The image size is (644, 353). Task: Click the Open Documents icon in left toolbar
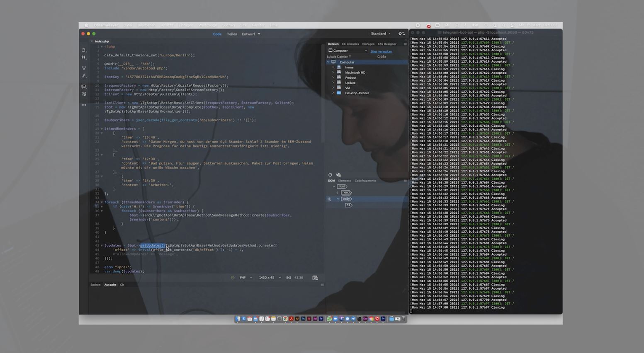pyautogui.click(x=84, y=50)
